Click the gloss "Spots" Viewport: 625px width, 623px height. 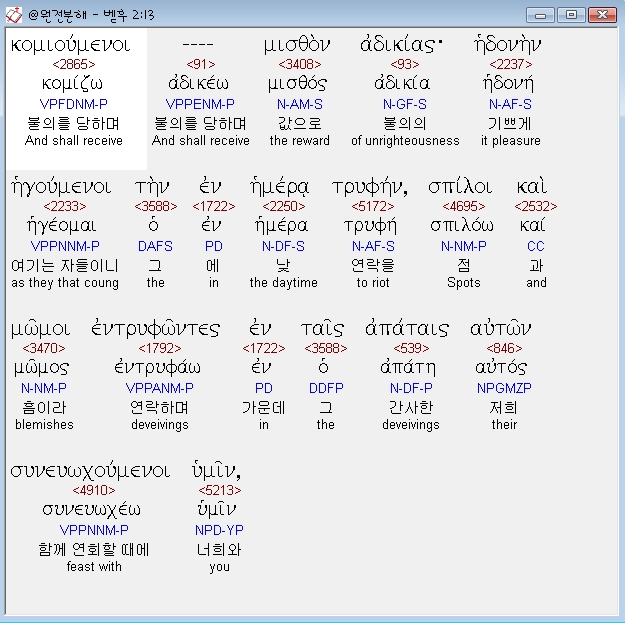(x=464, y=283)
